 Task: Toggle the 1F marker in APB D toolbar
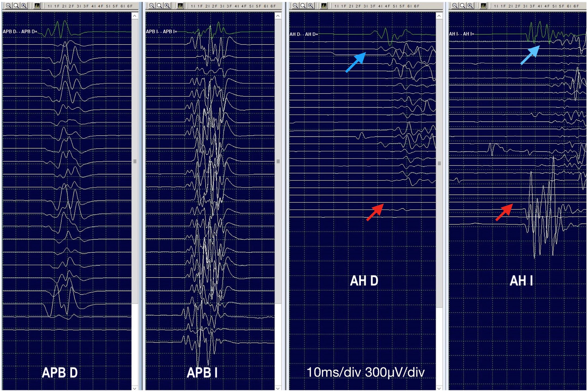[57, 6]
